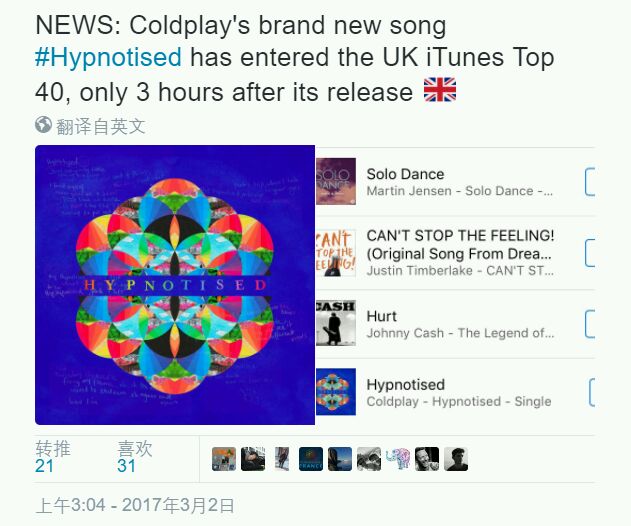
Task: Open the France badge avatar profile
Action: click(311, 459)
